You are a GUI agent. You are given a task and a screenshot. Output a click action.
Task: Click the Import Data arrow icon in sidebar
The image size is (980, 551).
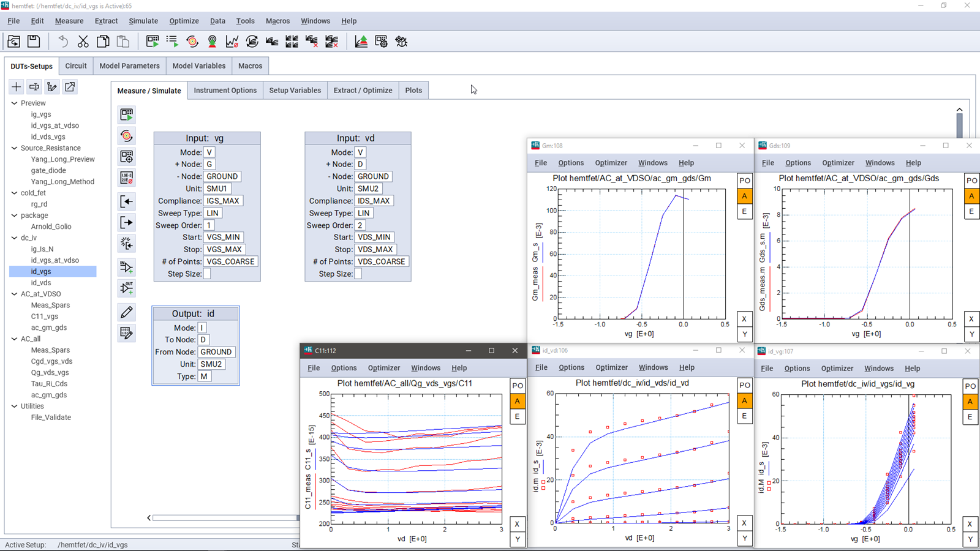tap(127, 201)
